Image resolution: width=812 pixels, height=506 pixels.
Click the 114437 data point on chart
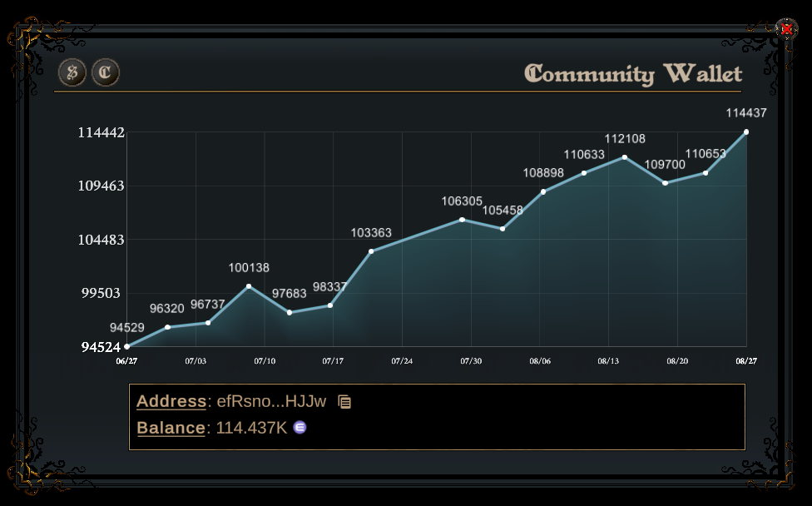(746, 131)
